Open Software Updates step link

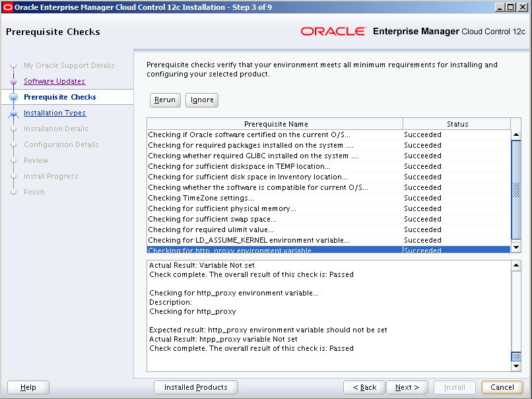pyautogui.click(x=55, y=81)
